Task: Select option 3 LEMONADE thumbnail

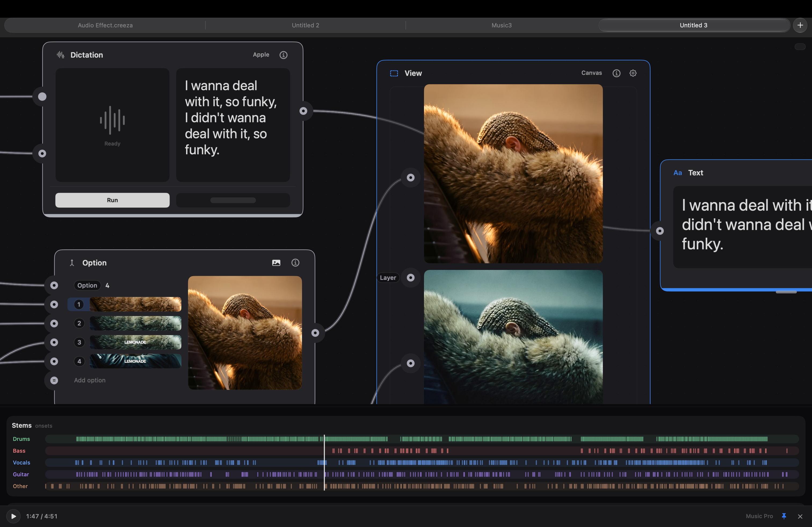Action: 135,342
